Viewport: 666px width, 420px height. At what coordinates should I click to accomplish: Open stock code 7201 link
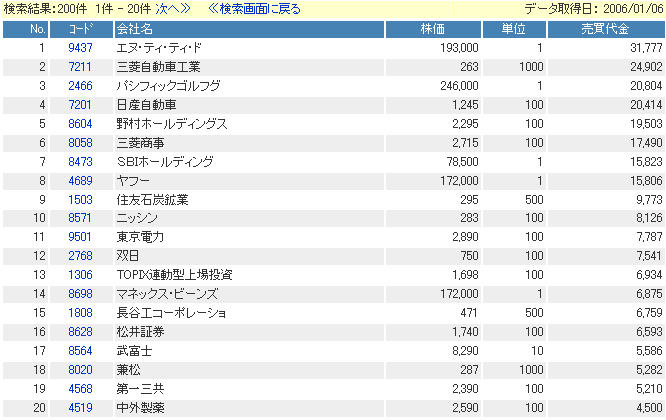[x=80, y=104]
